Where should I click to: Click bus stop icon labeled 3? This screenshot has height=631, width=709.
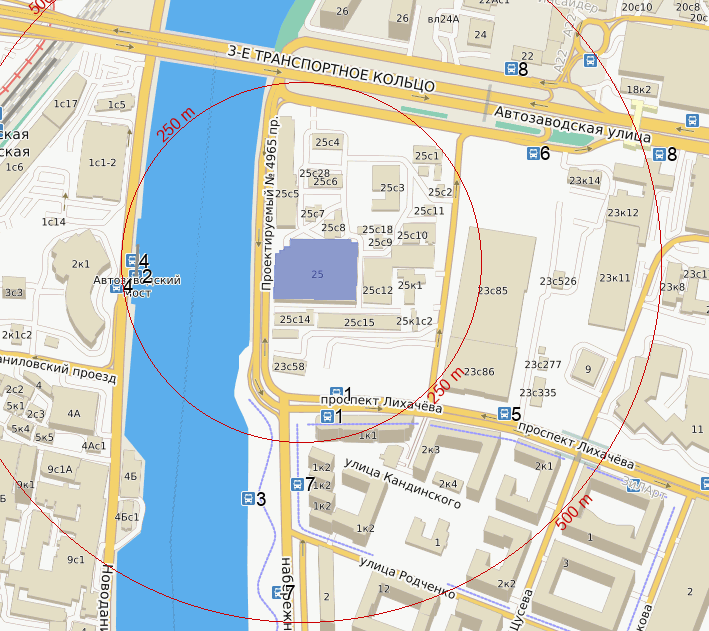click(248, 498)
